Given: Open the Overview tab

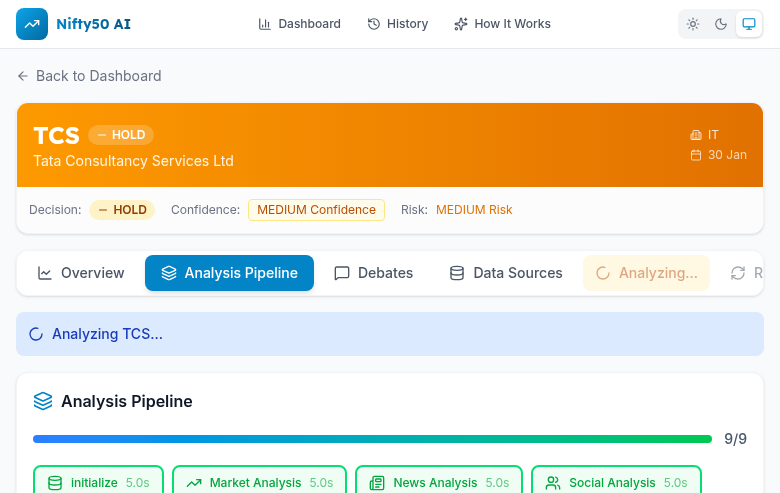Looking at the screenshot, I should click(x=81, y=273).
